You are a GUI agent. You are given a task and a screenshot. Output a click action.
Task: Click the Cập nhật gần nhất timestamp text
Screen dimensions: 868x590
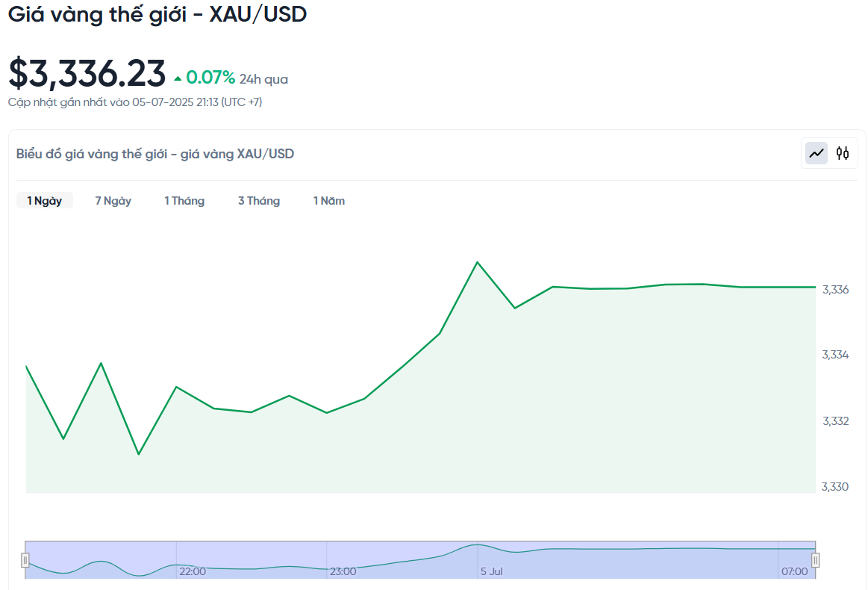(x=135, y=102)
